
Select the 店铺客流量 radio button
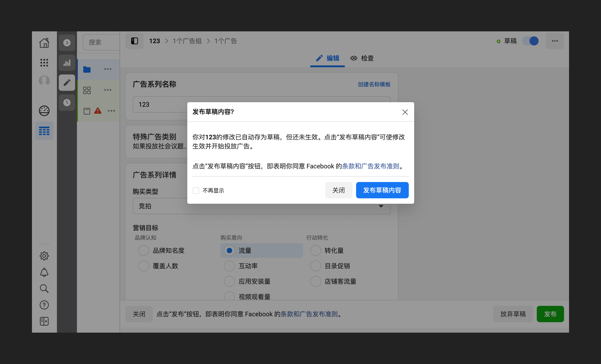pyautogui.click(x=315, y=281)
